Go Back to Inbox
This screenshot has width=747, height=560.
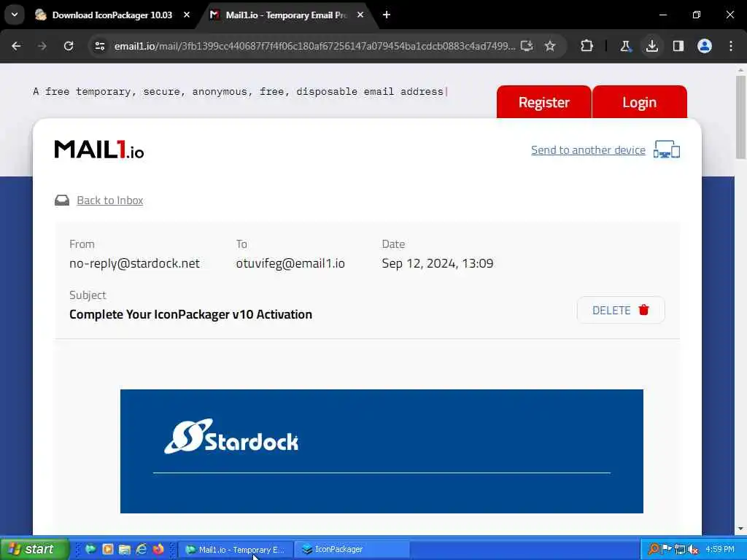pyautogui.click(x=110, y=200)
